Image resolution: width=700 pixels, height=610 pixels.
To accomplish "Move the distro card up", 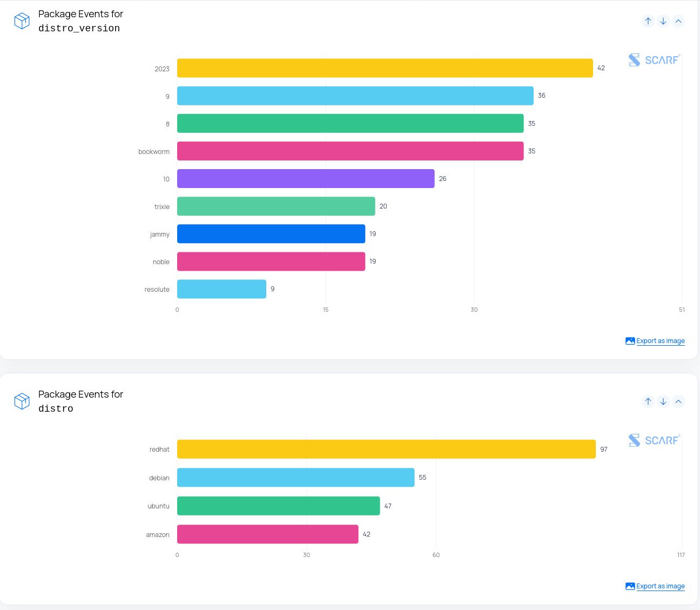I will [648, 401].
